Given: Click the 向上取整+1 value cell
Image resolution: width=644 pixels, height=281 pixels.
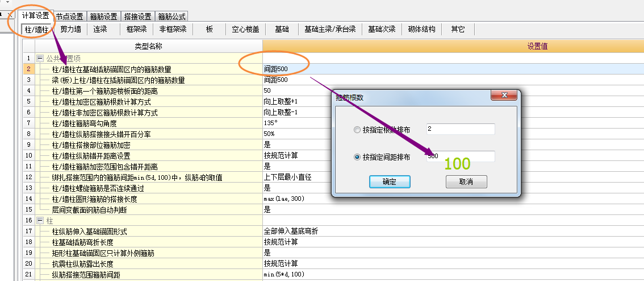Looking at the screenshot, I should click(x=280, y=102).
